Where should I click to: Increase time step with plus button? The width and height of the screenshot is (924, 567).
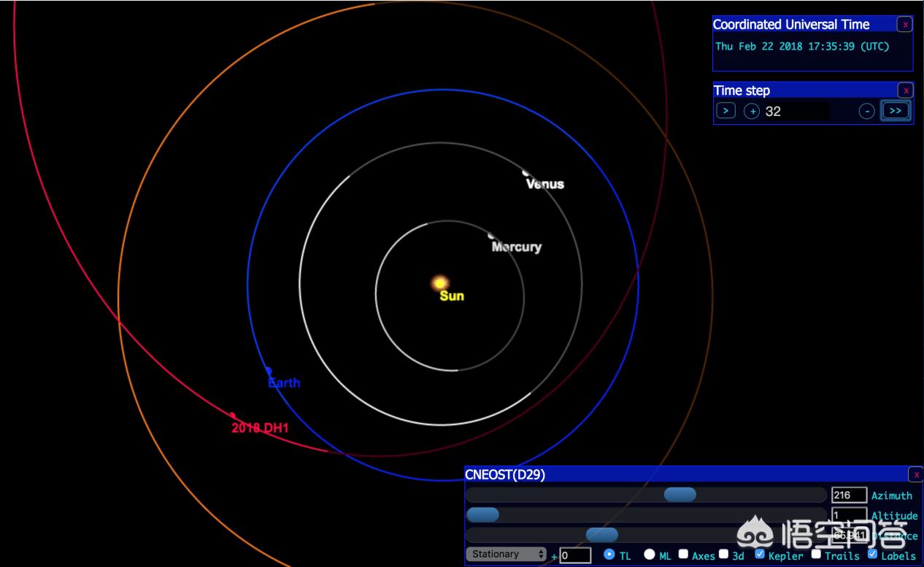[x=752, y=111]
